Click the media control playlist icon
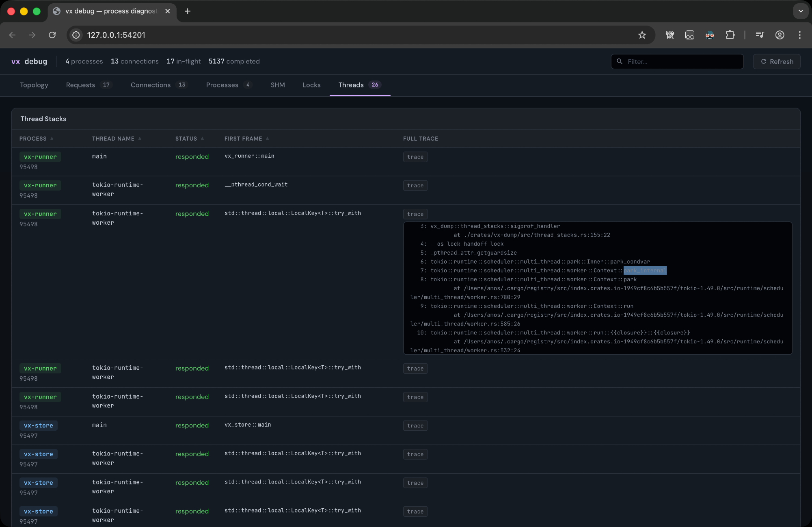 click(x=760, y=35)
